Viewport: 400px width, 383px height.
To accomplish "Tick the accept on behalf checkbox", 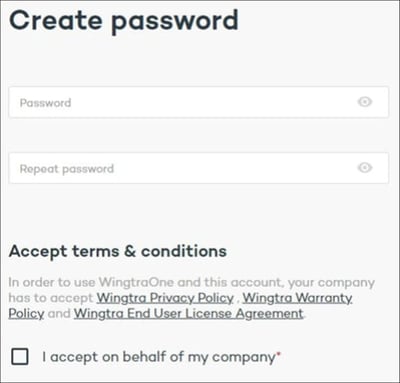I will (20, 357).
